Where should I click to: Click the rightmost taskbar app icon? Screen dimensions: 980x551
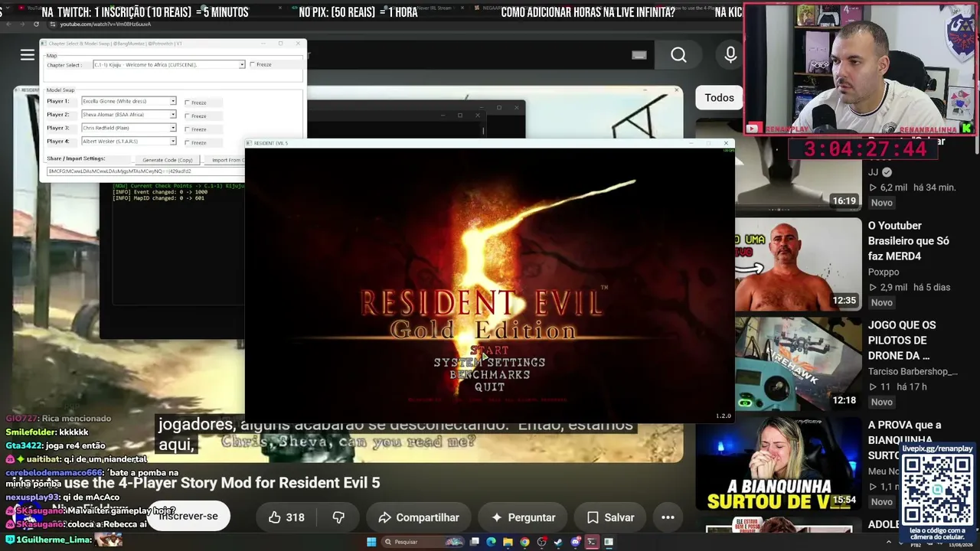click(x=609, y=542)
